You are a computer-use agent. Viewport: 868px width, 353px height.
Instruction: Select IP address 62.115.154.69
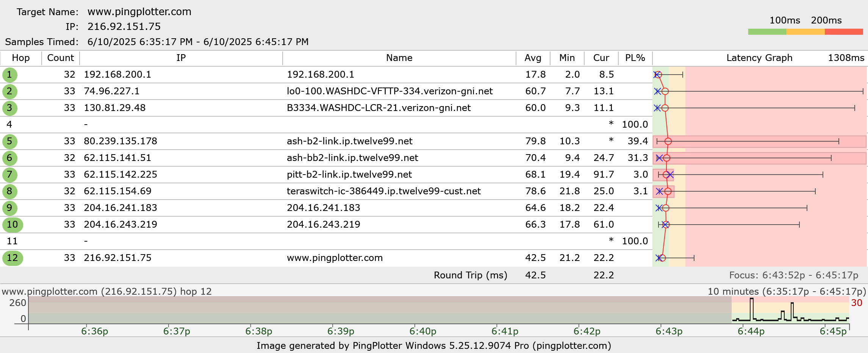pyautogui.click(x=117, y=191)
